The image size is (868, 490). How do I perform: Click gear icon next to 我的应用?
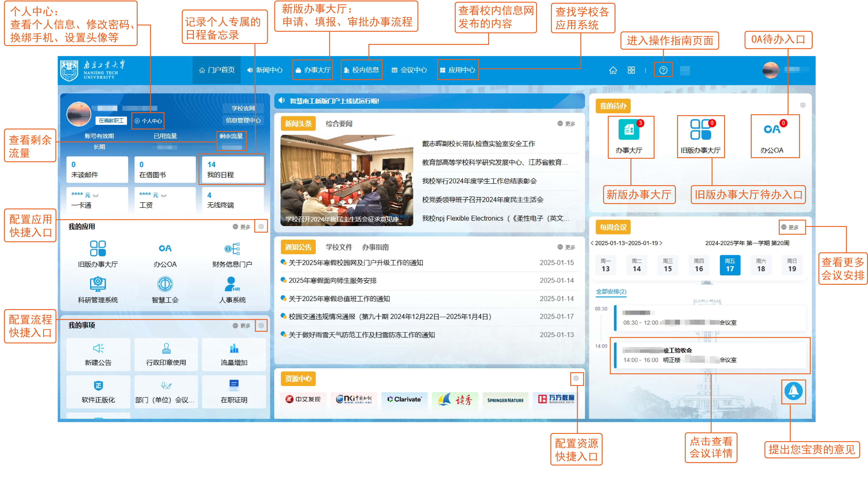(261, 227)
